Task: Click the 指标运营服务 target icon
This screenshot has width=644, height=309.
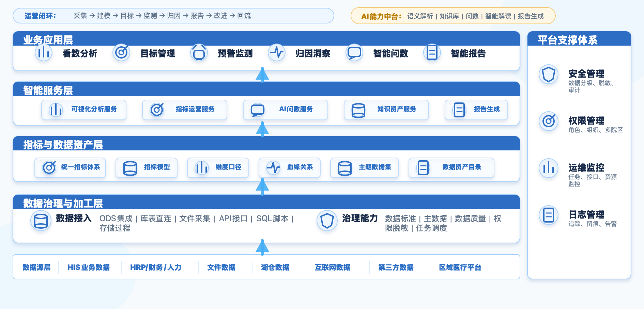Action: (157, 110)
